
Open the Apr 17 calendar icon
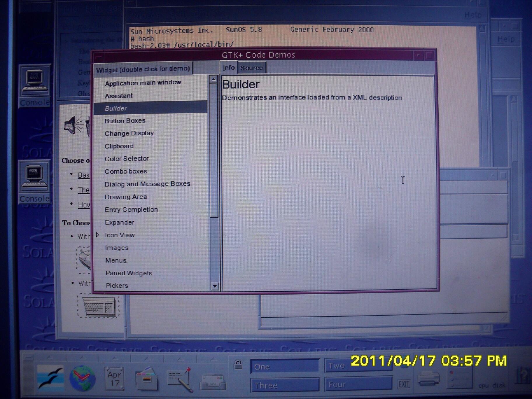click(x=114, y=379)
